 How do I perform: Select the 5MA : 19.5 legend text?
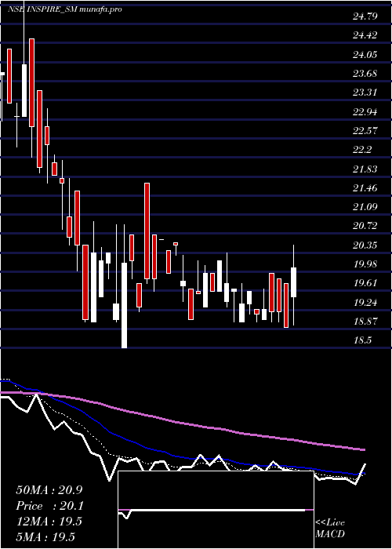click(45, 537)
